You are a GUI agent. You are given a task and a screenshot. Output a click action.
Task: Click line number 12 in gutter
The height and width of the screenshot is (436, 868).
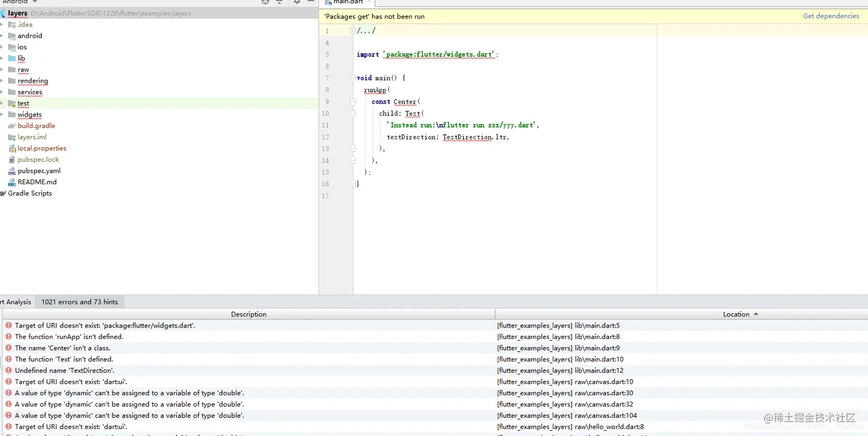(x=325, y=137)
